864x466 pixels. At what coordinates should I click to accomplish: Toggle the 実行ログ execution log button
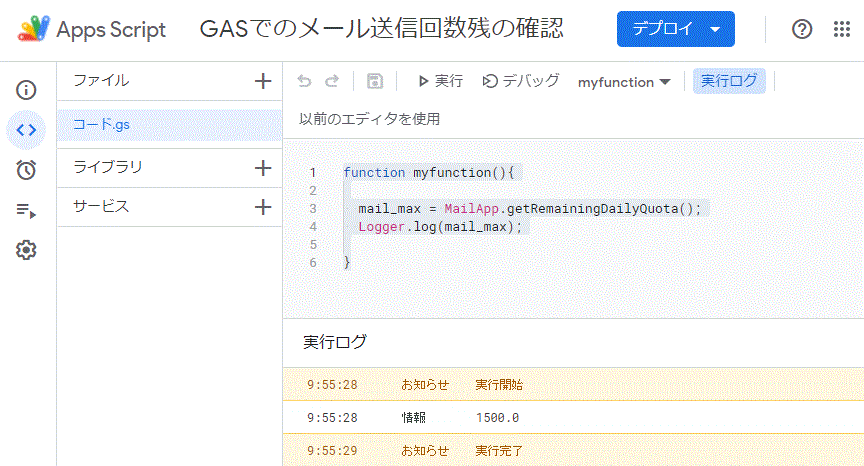729,82
